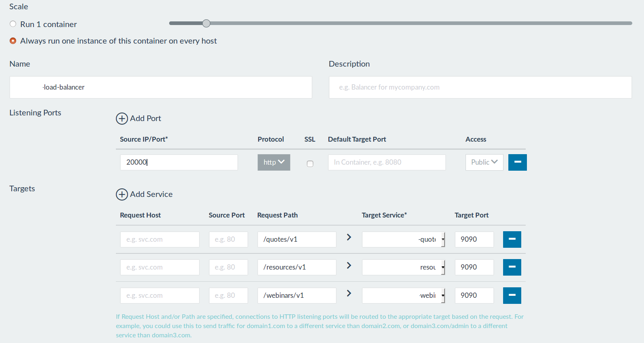Click the Source IP/Port field with 20000

click(179, 162)
